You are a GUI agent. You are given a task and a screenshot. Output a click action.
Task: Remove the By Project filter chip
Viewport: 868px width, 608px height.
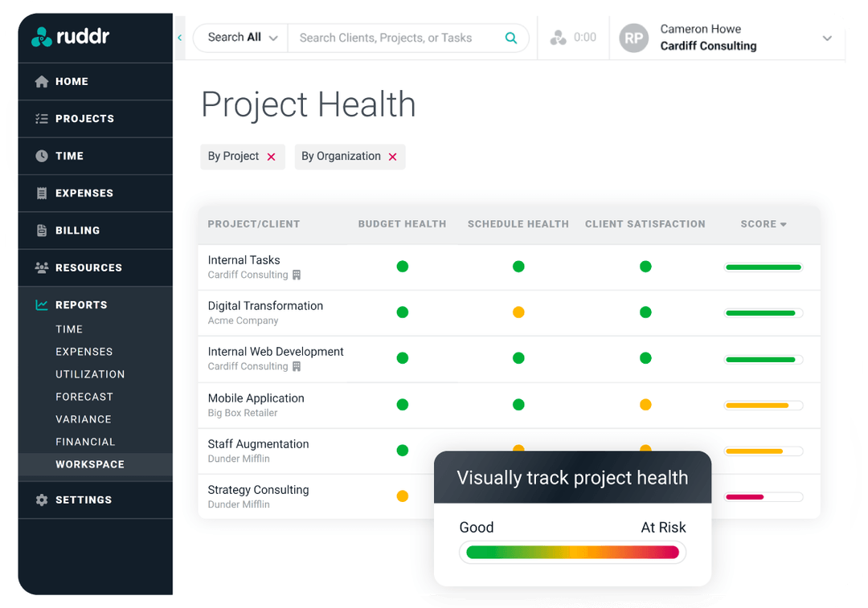[x=270, y=157]
